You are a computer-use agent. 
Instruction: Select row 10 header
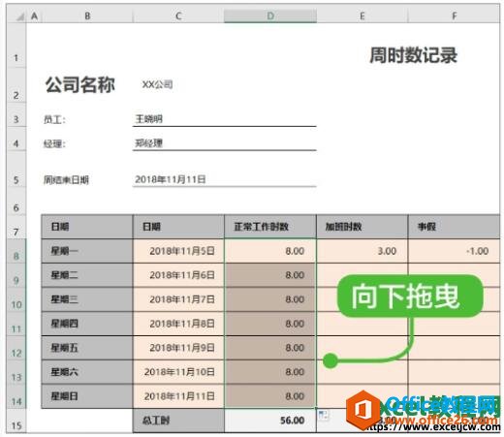pos(16,299)
